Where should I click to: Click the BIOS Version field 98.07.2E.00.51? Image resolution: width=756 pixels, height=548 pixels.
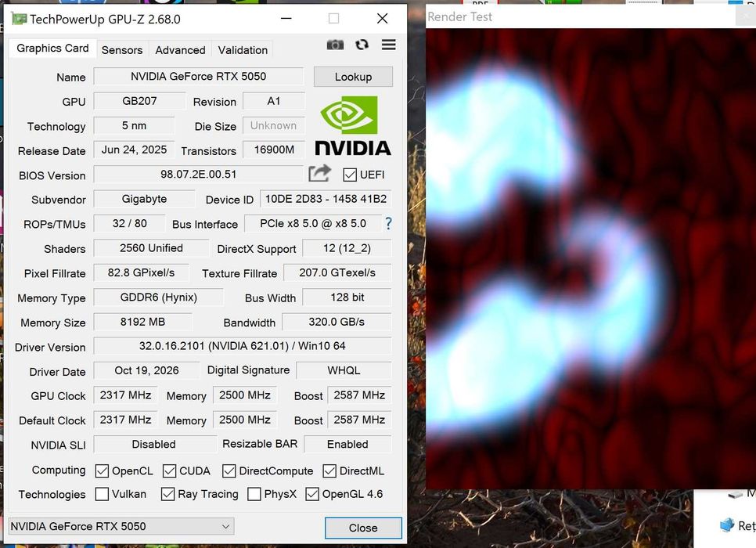pyautogui.click(x=199, y=174)
